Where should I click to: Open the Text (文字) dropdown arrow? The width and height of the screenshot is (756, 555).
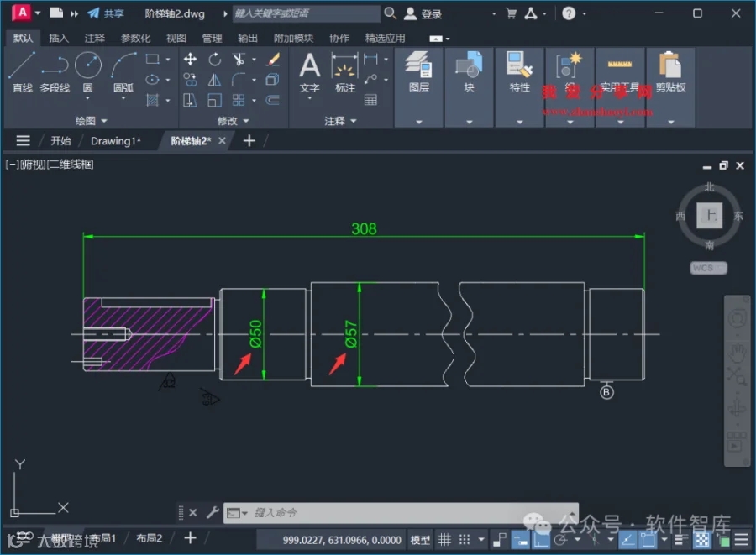tap(309, 98)
